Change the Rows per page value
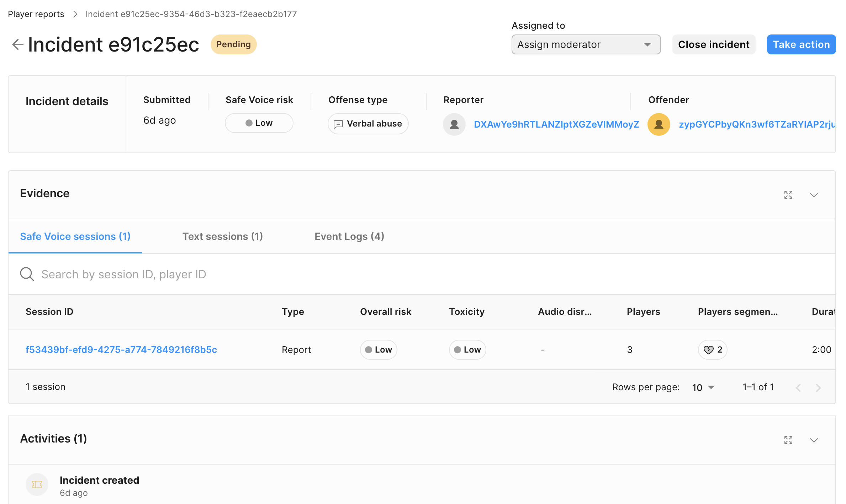This screenshot has height=504, width=846. tap(703, 387)
